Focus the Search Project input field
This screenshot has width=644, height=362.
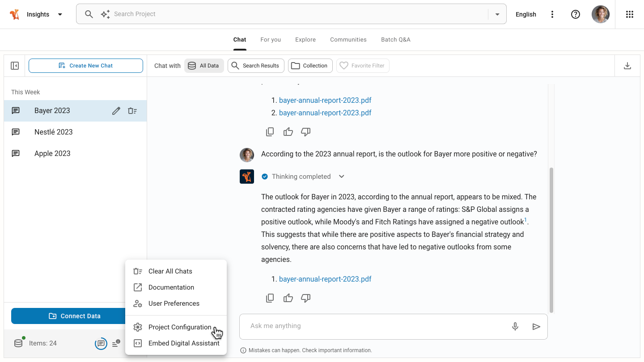[x=300, y=14]
